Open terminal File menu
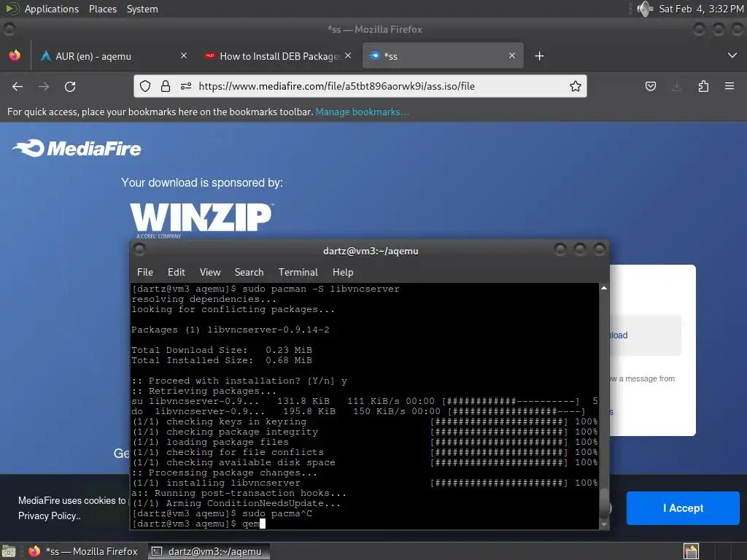The height and width of the screenshot is (560, 747). [x=145, y=273]
